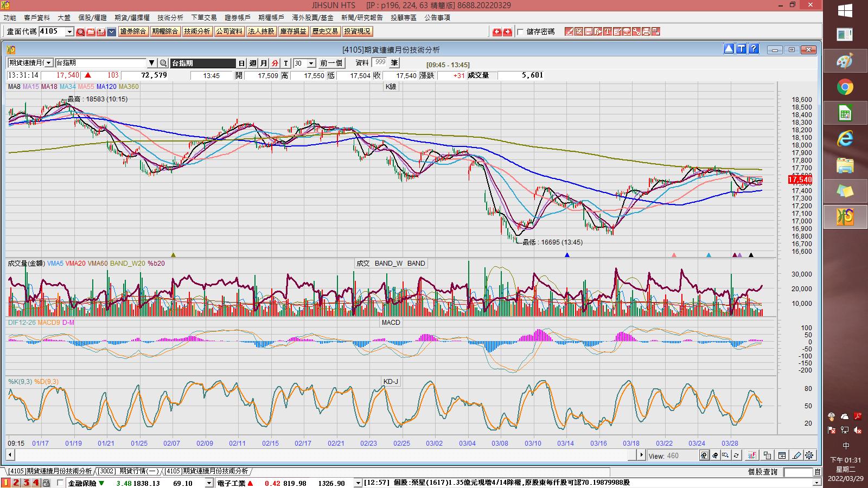This screenshot has height=488, width=868.
Task: Click the chart area zoom magnifier icon
Action: [x=725, y=455]
